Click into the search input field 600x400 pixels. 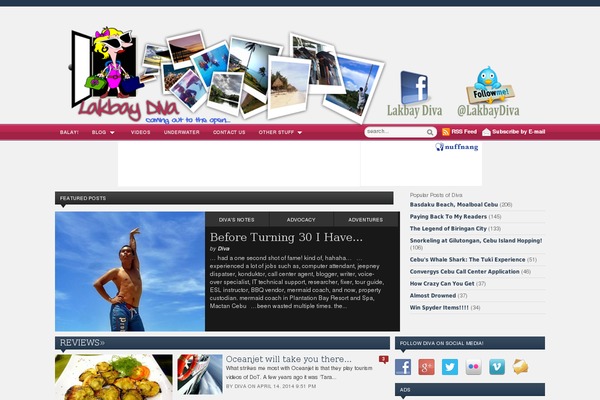point(396,132)
